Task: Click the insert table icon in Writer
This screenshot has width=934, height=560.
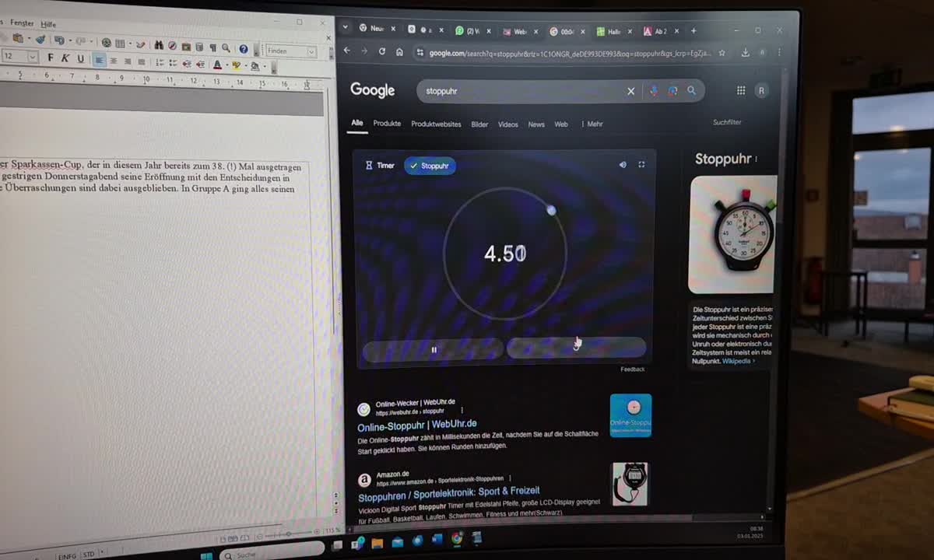Action: [x=120, y=44]
